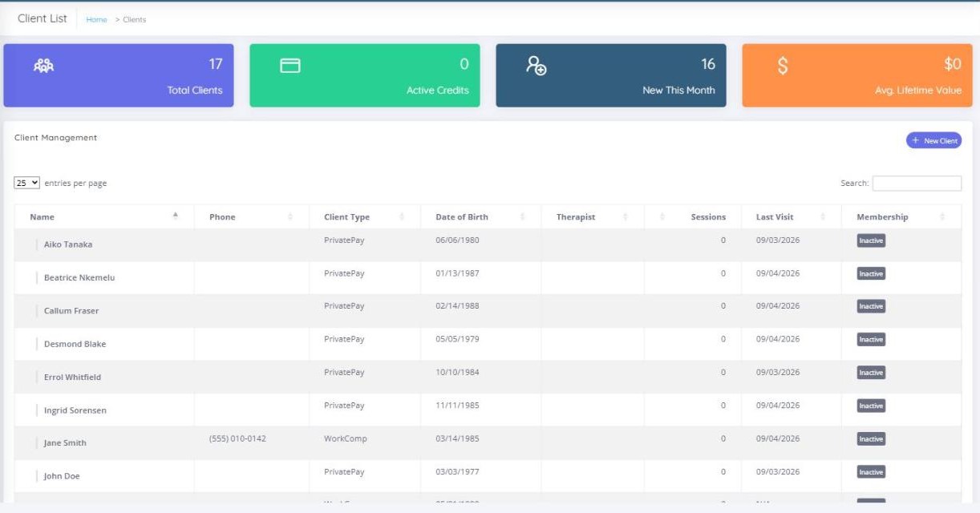Click date of birth 05/05/1979

pyautogui.click(x=457, y=339)
